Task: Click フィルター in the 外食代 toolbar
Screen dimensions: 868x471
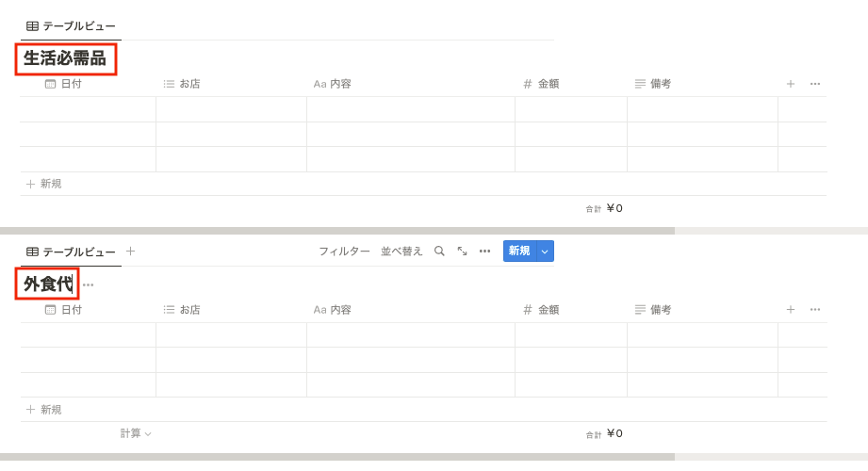Action: pyautogui.click(x=344, y=252)
